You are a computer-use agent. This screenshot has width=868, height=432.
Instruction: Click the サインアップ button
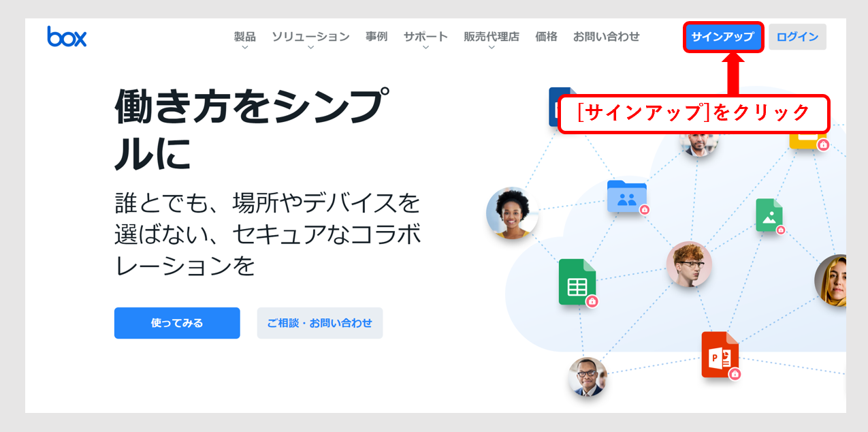coord(723,37)
